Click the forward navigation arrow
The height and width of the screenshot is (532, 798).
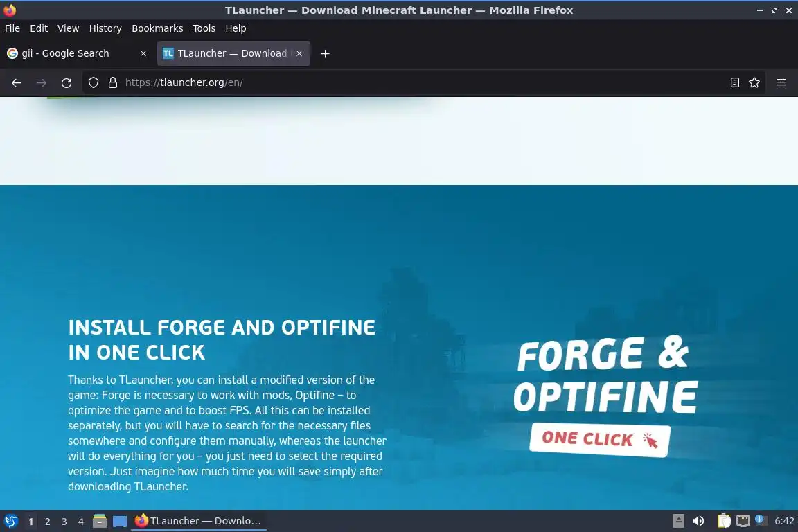pos(42,82)
